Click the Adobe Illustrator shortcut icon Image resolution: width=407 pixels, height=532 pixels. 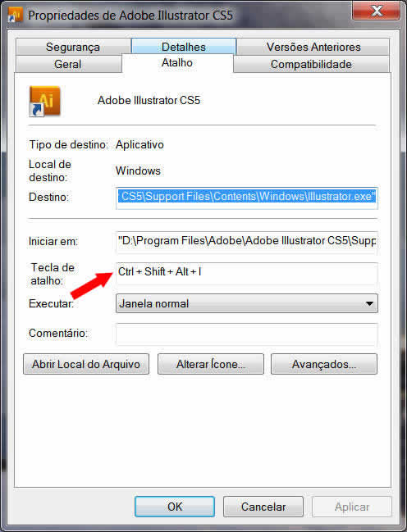pyautogui.click(x=45, y=101)
